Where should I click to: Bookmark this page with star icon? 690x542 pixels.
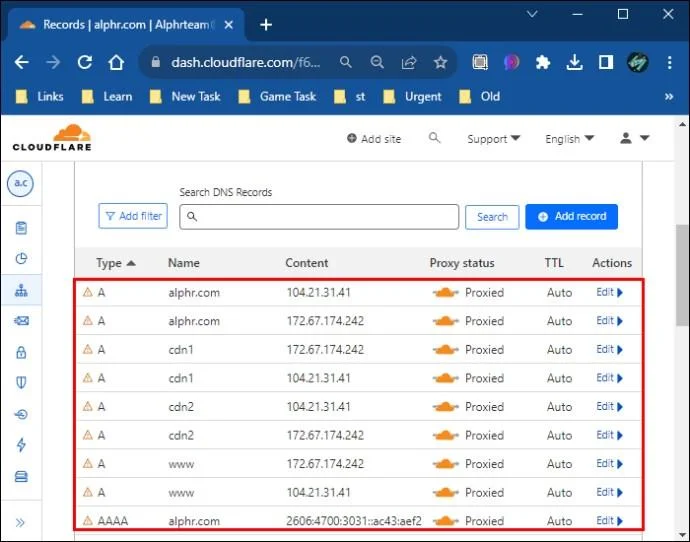(x=440, y=62)
